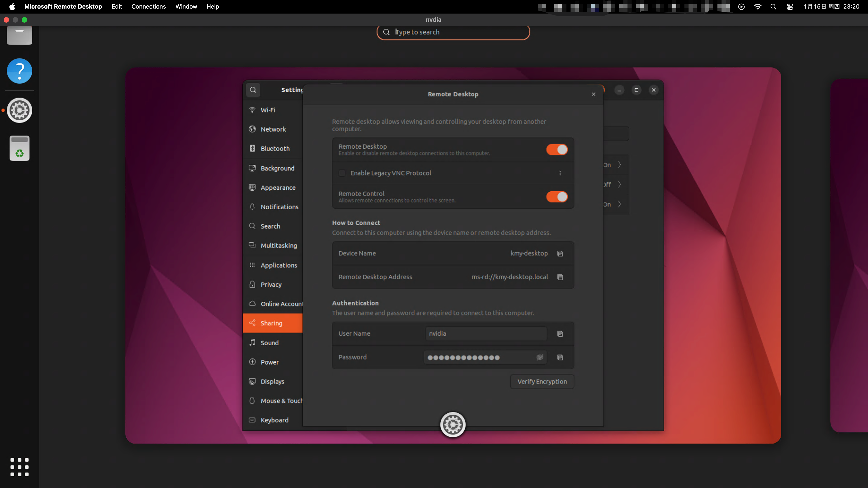Click the menu bar date and time
The image size is (868, 488).
[x=831, y=6]
